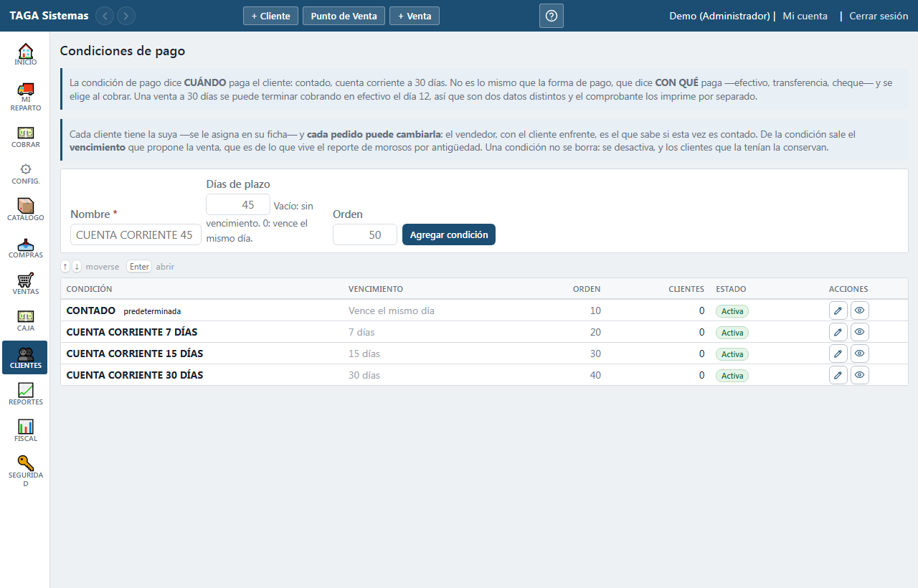
Task: Go to the Caja section
Action: 25,321
